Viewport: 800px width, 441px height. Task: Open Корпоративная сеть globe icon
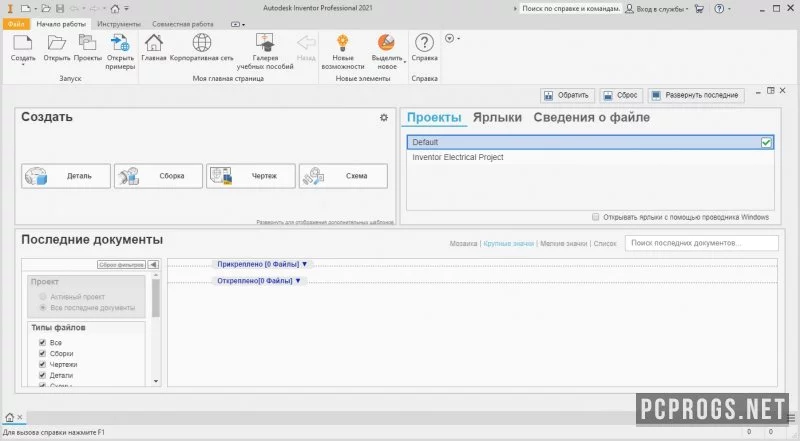[x=202, y=44]
